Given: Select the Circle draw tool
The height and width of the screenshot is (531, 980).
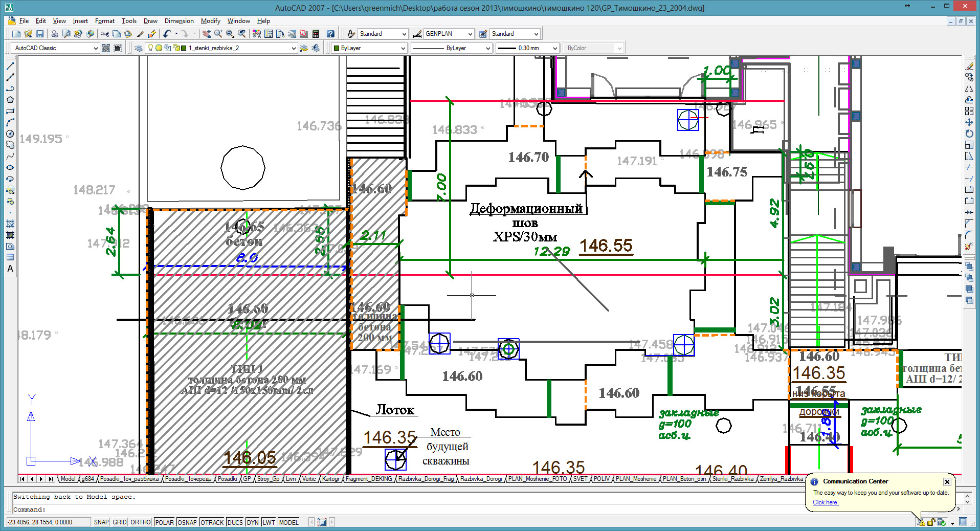Looking at the screenshot, I should pos(10,134).
